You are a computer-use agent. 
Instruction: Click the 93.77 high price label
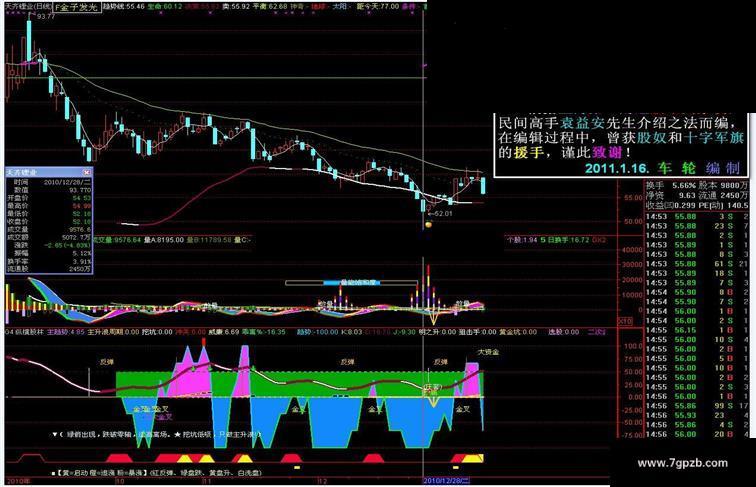pos(46,16)
